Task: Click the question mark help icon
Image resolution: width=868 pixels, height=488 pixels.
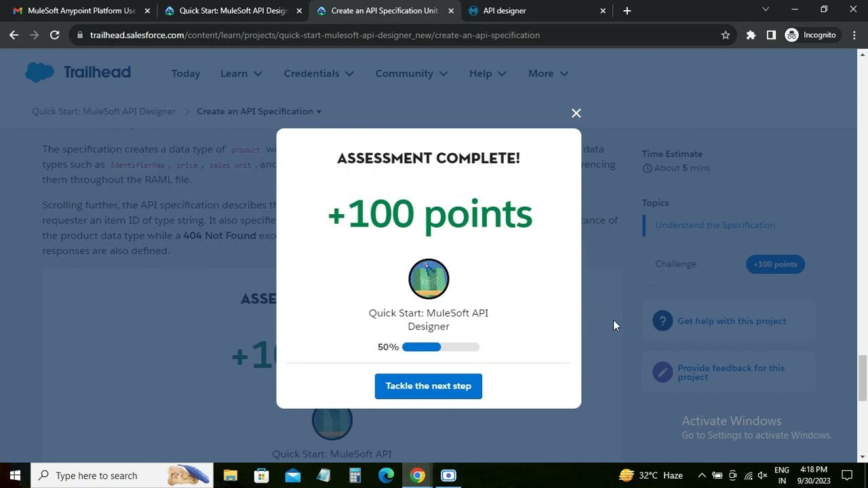Action: click(x=663, y=321)
